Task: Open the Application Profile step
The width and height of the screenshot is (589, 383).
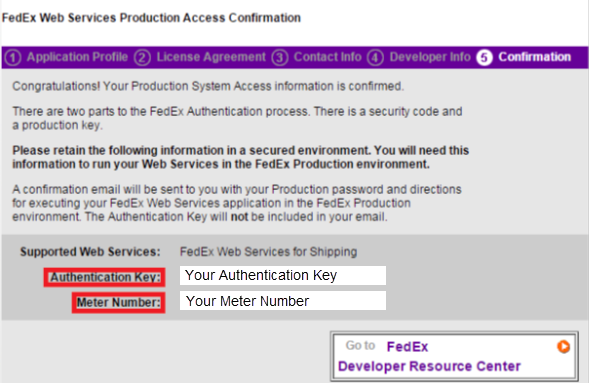Action: pyautogui.click(x=77, y=57)
